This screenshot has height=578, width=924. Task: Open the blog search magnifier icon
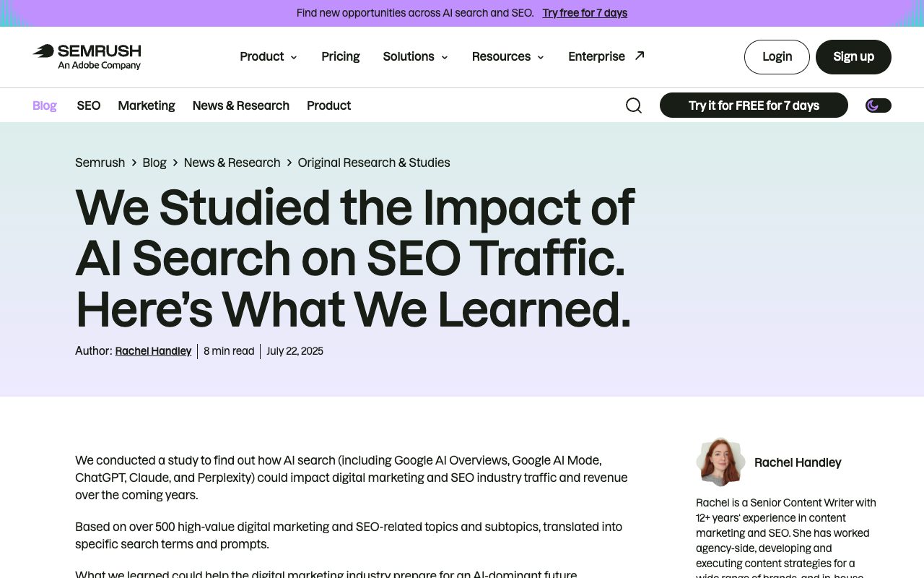634,105
